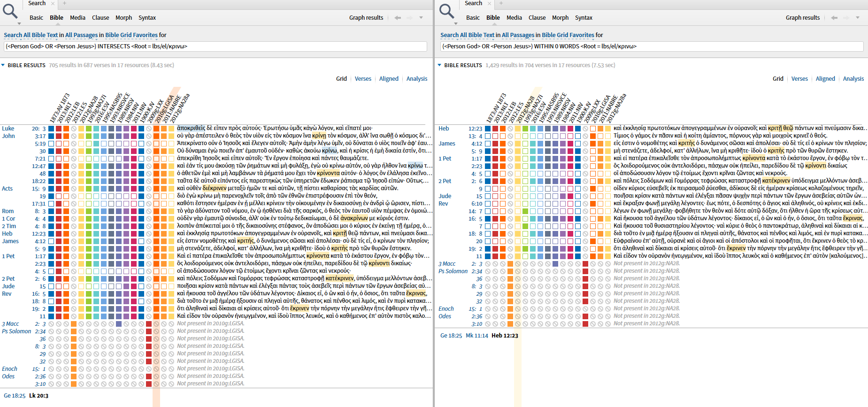
Task: Switch to Syntax search tab in right panel
Action: click(x=584, y=18)
